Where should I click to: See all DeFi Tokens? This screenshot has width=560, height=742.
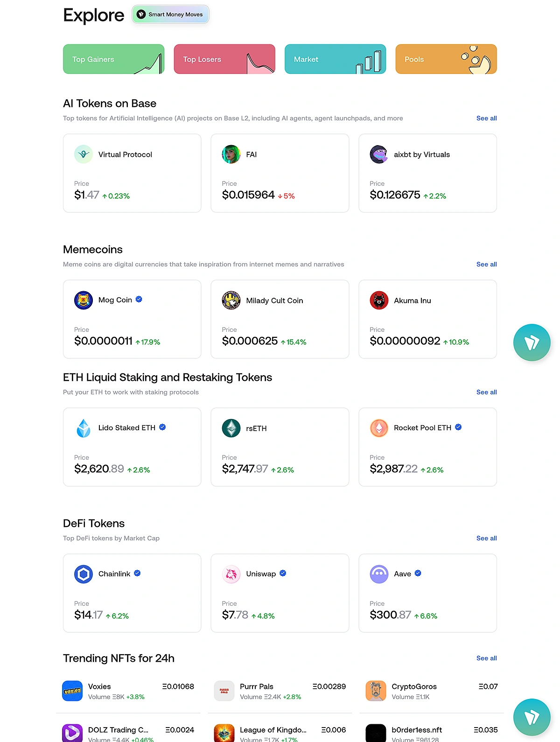coord(486,539)
